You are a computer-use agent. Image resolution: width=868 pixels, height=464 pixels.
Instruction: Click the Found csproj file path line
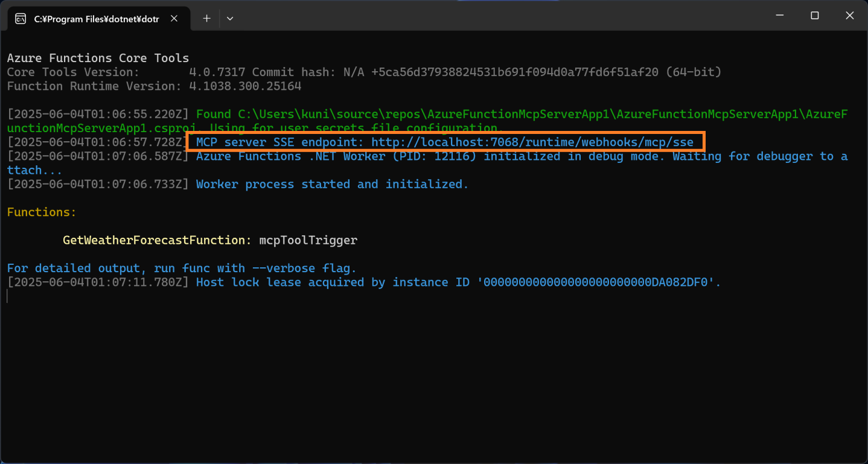[x=427, y=121]
